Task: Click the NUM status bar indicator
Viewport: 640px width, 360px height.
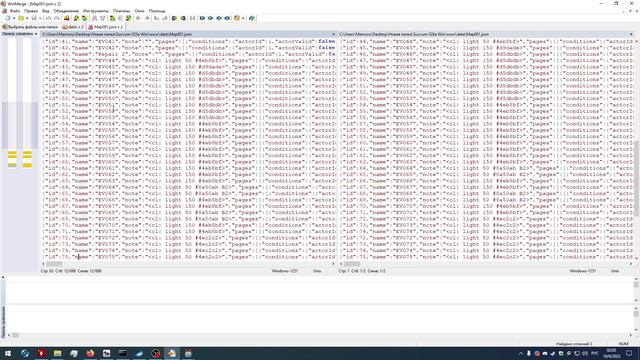Action: click(x=623, y=344)
